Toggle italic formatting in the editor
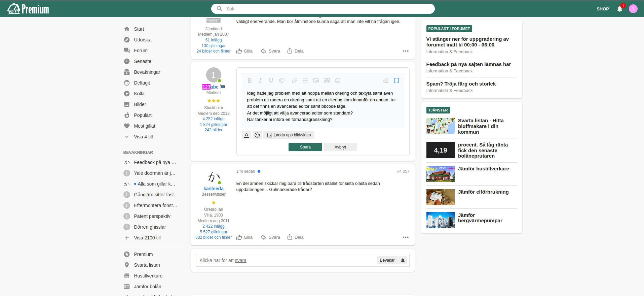 coord(260,80)
